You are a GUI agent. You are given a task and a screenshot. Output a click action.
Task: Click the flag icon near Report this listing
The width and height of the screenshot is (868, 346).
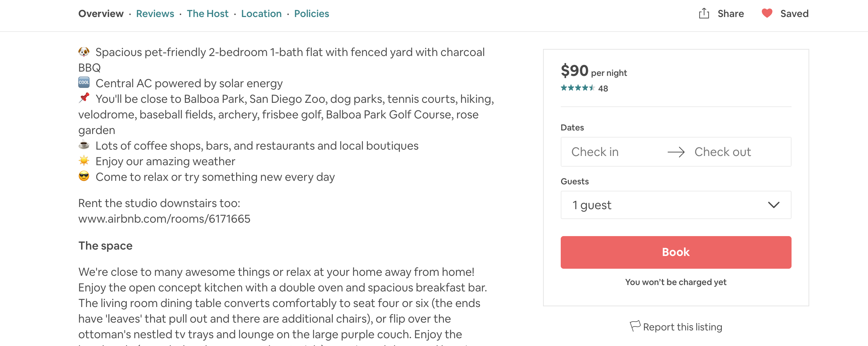point(635,326)
